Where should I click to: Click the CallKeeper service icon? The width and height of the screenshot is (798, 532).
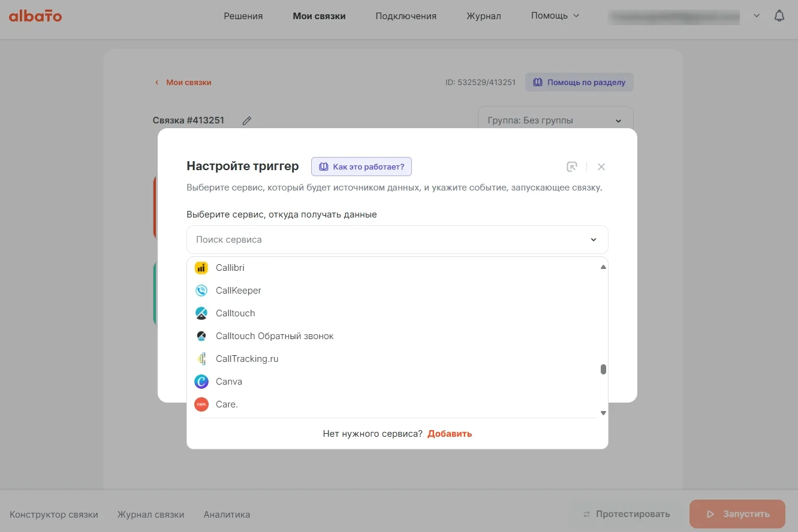[x=201, y=291]
